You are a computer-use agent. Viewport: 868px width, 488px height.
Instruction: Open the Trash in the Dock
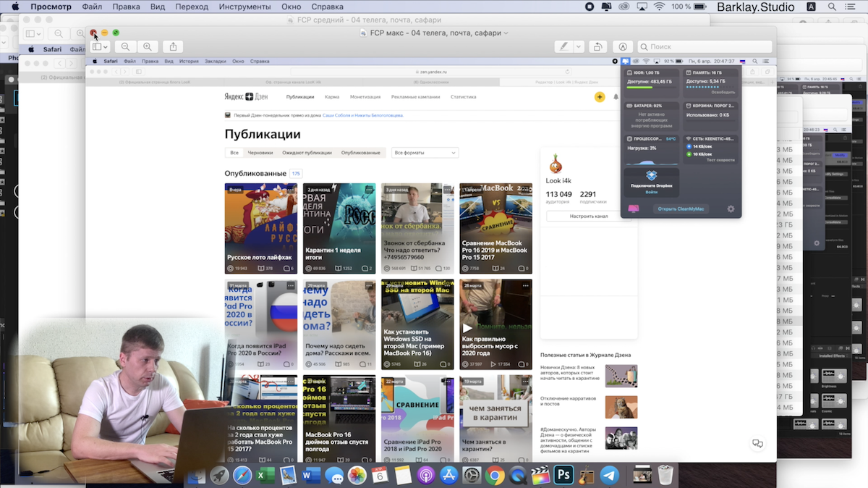pos(665,475)
